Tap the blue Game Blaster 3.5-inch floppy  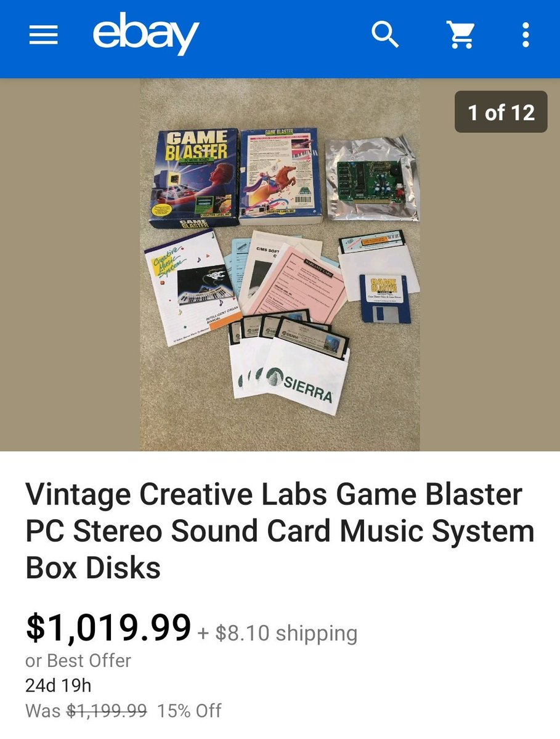pos(385,298)
